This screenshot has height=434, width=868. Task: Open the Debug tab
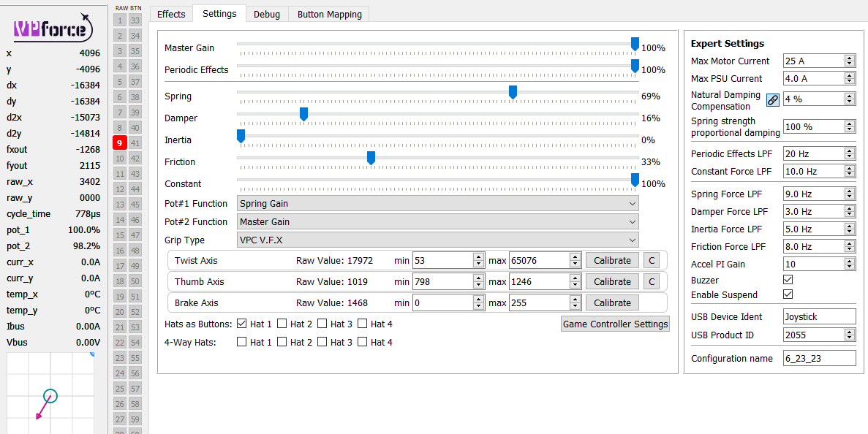pyautogui.click(x=267, y=14)
